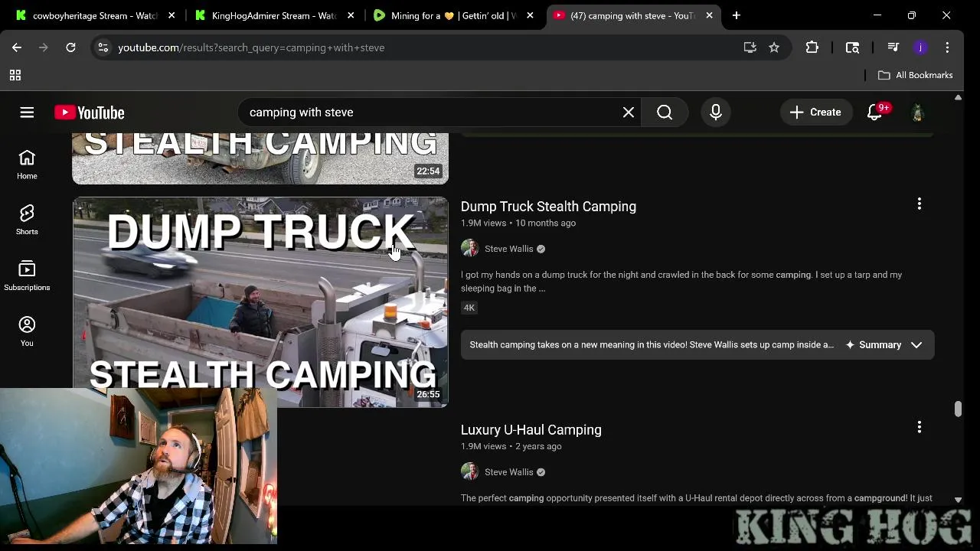Open a new browser tab
This screenshot has height=551, width=980.
pyautogui.click(x=737, y=15)
